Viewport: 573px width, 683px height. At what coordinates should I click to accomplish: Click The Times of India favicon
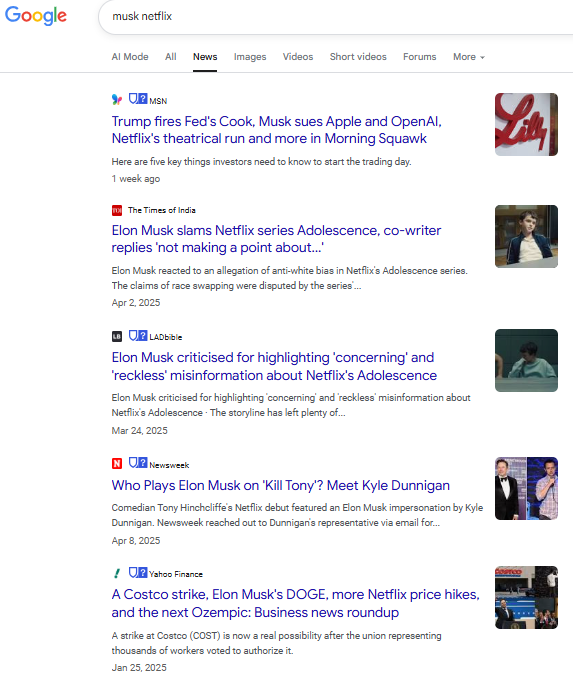tap(117, 210)
